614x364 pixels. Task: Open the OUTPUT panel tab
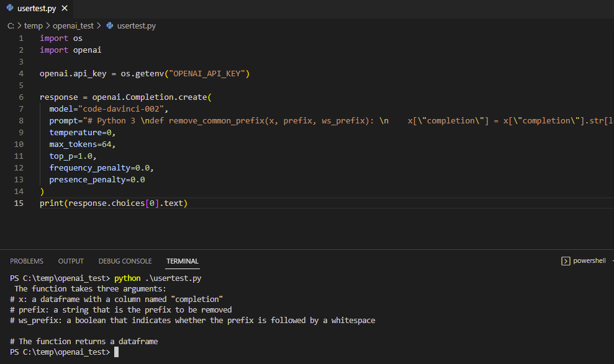[x=71, y=261]
